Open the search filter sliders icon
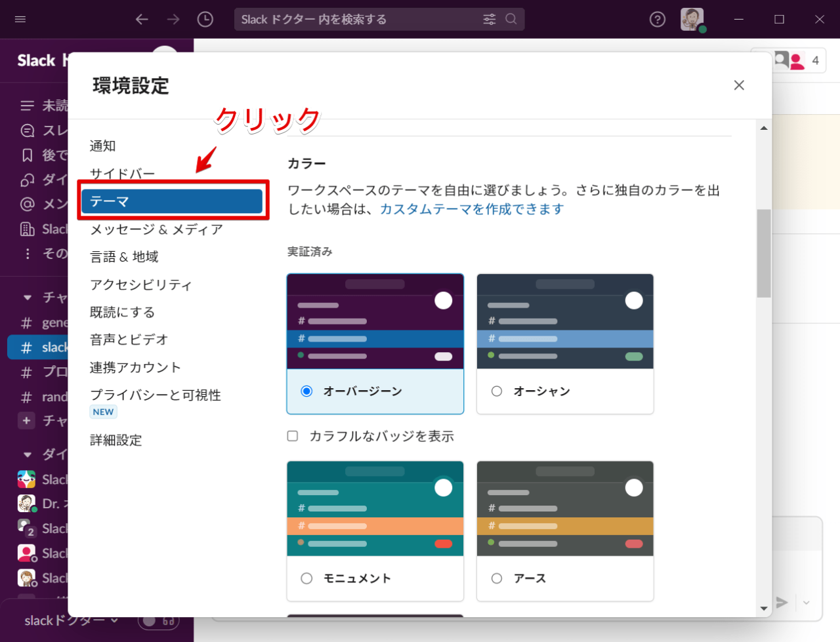The height and width of the screenshot is (642, 840). [490, 19]
